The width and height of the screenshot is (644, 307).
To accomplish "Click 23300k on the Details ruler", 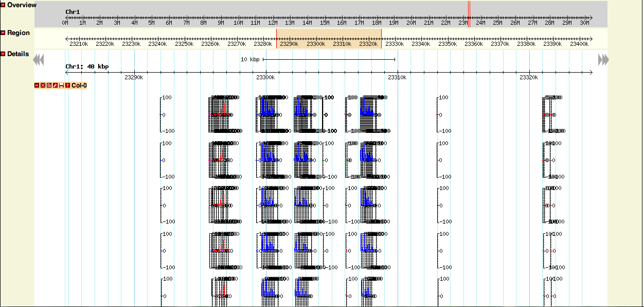I will coord(265,77).
